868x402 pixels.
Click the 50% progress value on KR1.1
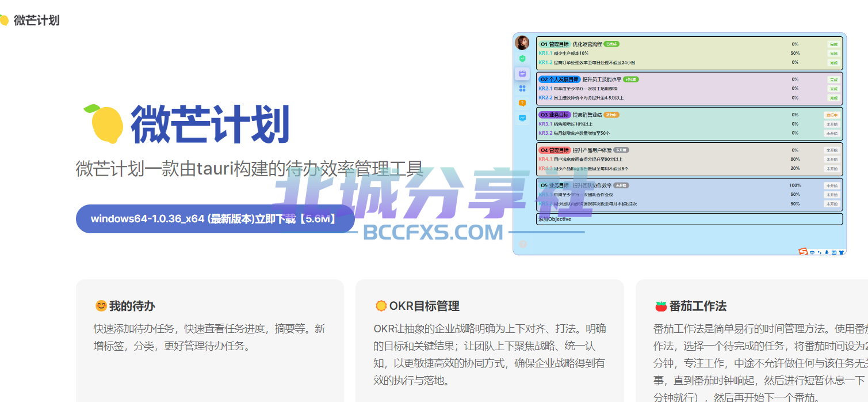[x=795, y=53]
